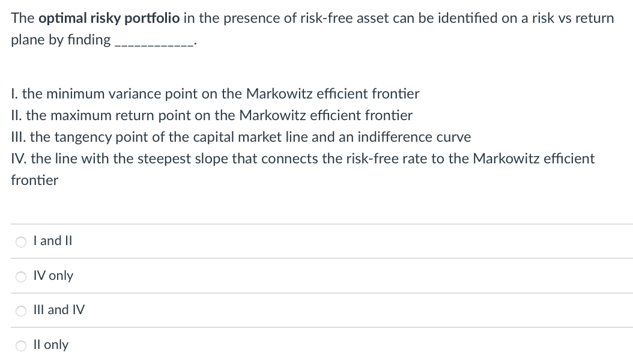Choose the "IV only" radio option

click(x=21, y=276)
